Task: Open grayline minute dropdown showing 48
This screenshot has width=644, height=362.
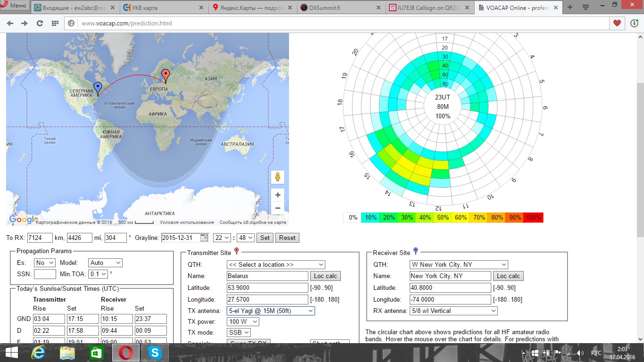Action: click(x=246, y=238)
